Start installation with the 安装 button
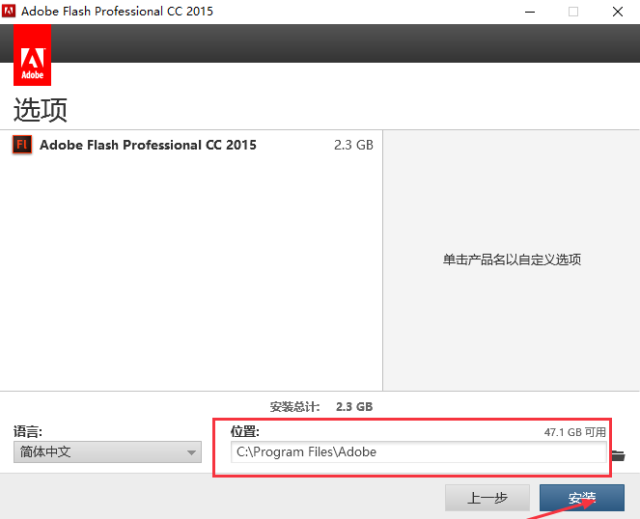 (x=581, y=497)
